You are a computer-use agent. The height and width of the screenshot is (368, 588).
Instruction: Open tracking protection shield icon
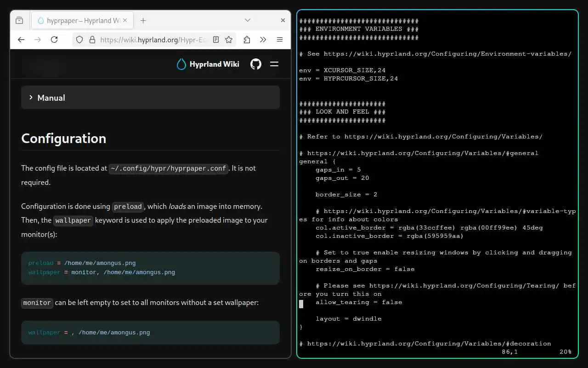(79, 40)
